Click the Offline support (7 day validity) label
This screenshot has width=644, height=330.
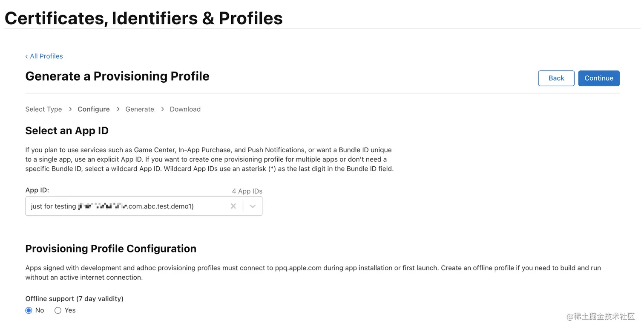pos(74,298)
